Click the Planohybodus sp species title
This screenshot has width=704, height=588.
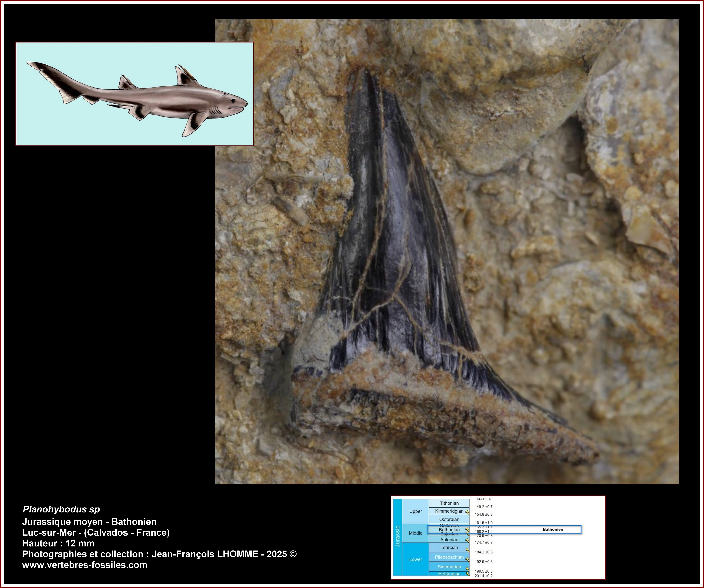pos(61,510)
